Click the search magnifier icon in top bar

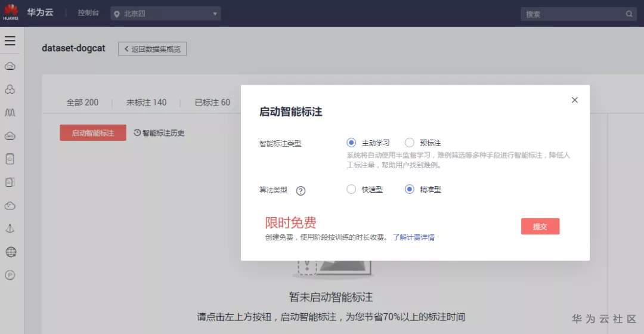pyautogui.click(x=629, y=14)
